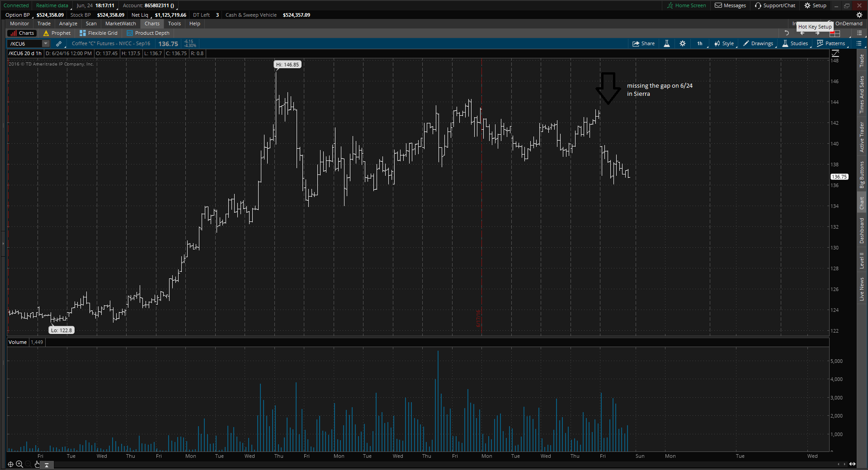The width and height of the screenshot is (868, 470).
Task: Click the price axis scale icon
Action: (x=835, y=54)
